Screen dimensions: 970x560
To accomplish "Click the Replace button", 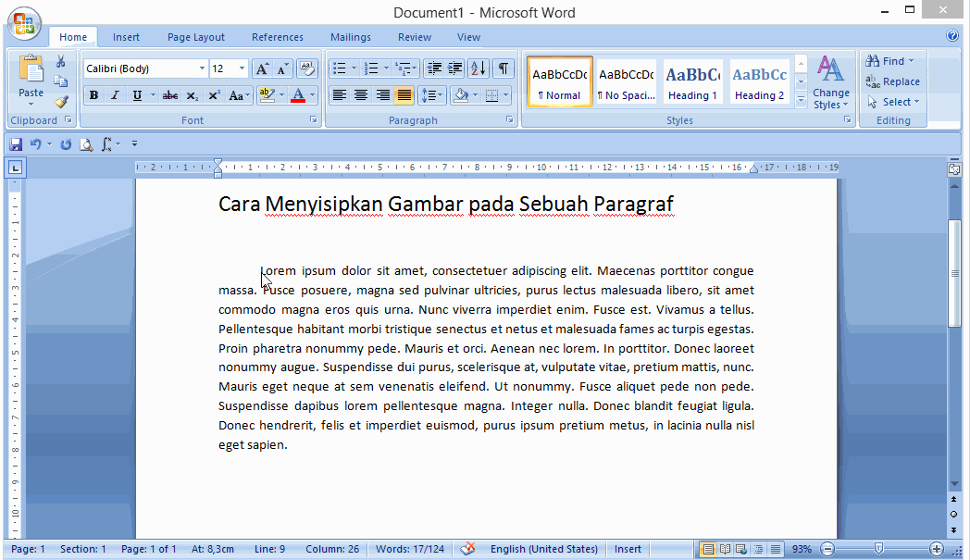I will [892, 81].
